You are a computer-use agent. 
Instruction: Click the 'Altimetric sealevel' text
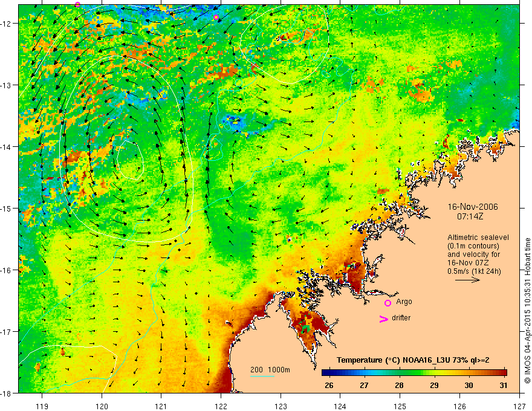[478, 238]
